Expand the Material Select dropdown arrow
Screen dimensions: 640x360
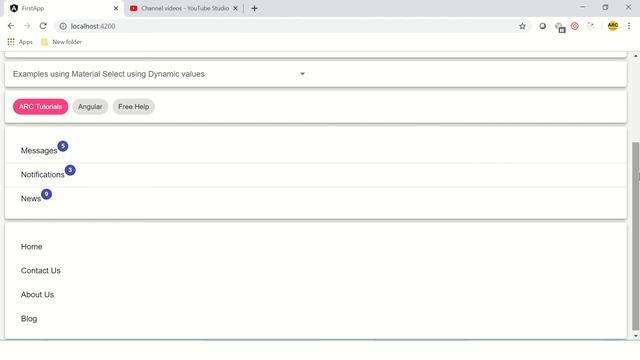pos(302,74)
